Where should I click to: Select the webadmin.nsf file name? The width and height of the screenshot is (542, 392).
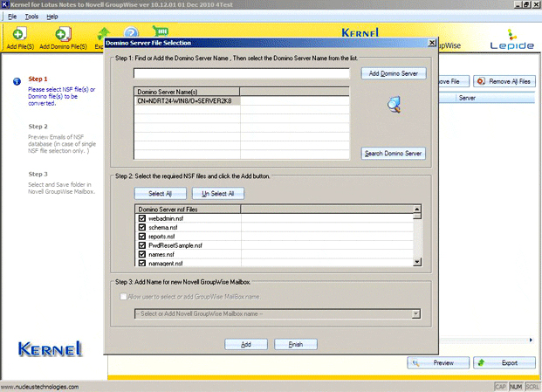tap(166, 218)
